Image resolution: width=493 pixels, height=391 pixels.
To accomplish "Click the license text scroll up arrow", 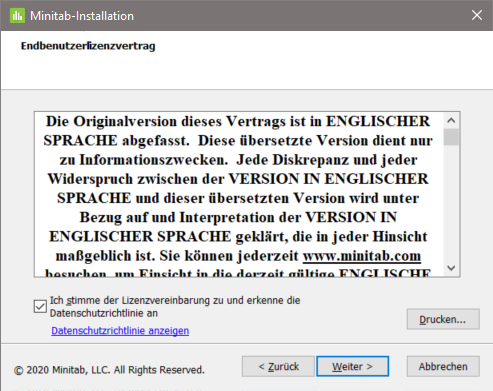I will tap(451, 120).
